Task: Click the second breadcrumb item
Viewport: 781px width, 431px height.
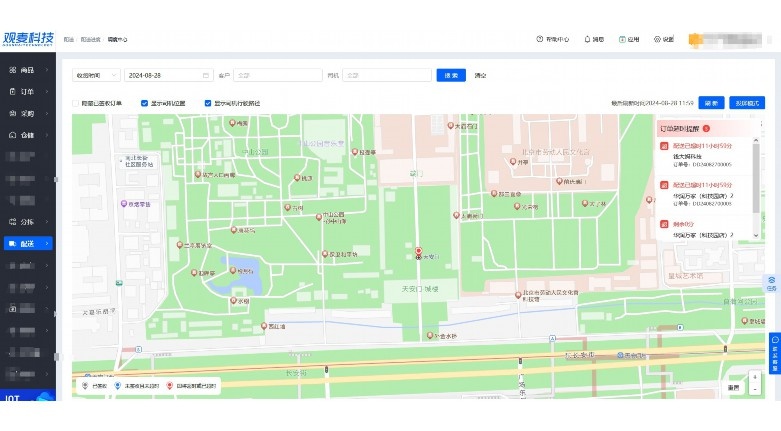Action: point(90,39)
